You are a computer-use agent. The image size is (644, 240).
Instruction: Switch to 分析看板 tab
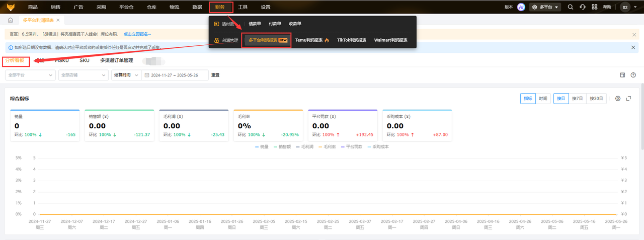(x=15, y=60)
